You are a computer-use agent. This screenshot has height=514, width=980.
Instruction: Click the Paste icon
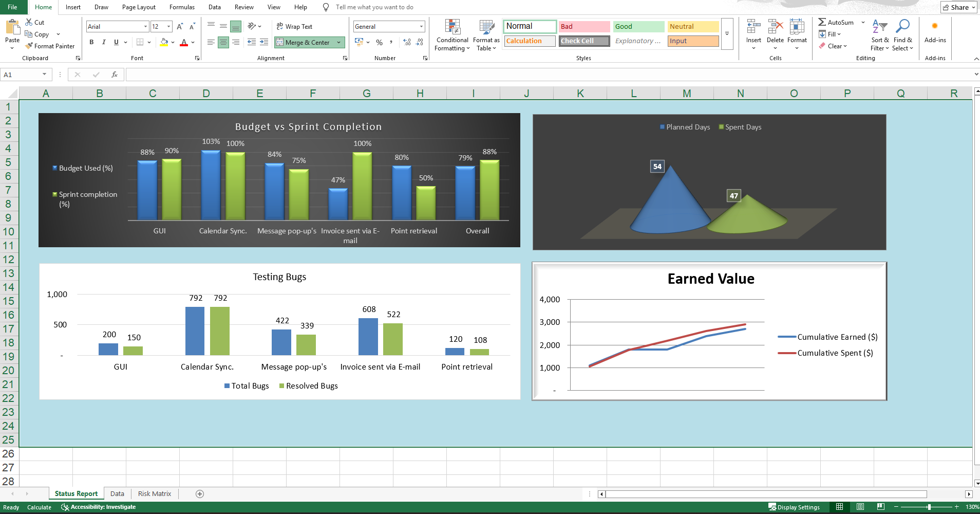[x=12, y=27]
